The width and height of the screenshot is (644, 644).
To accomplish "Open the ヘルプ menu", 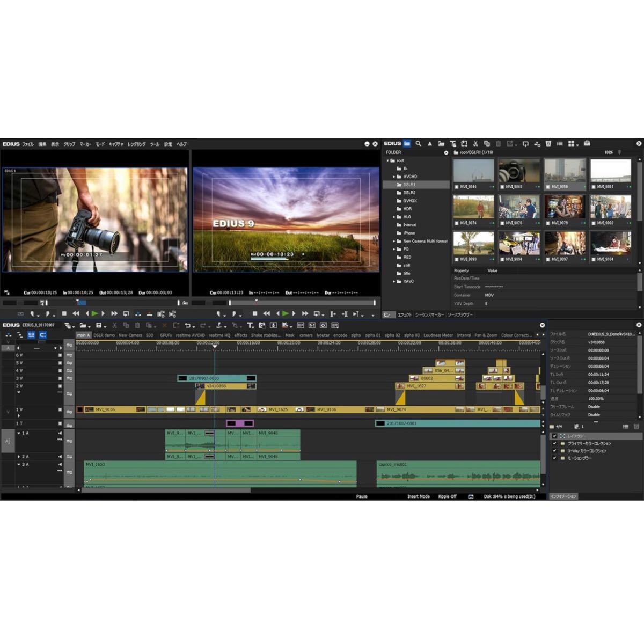I will (181, 144).
